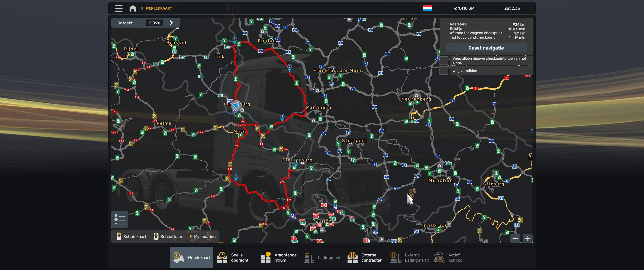This screenshot has height=270, width=644.
Task: Open the Externe contracten tab
Action: coord(365,257)
